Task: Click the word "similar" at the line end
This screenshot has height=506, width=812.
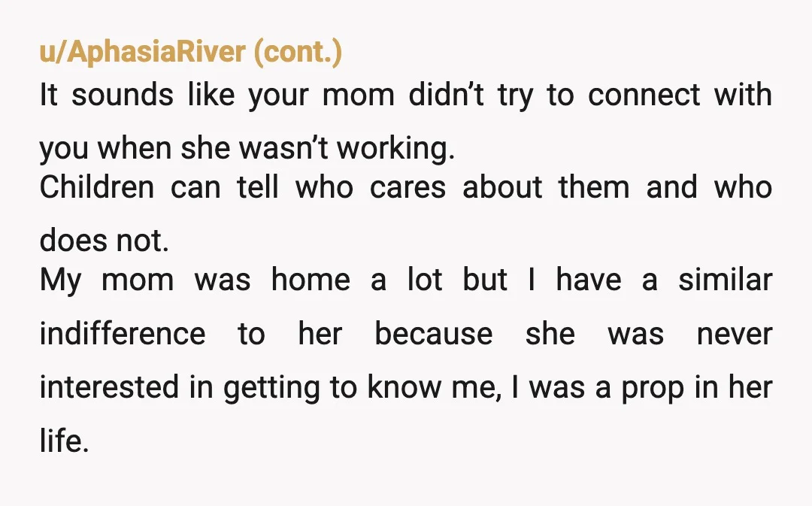Action: [x=725, y=280]
